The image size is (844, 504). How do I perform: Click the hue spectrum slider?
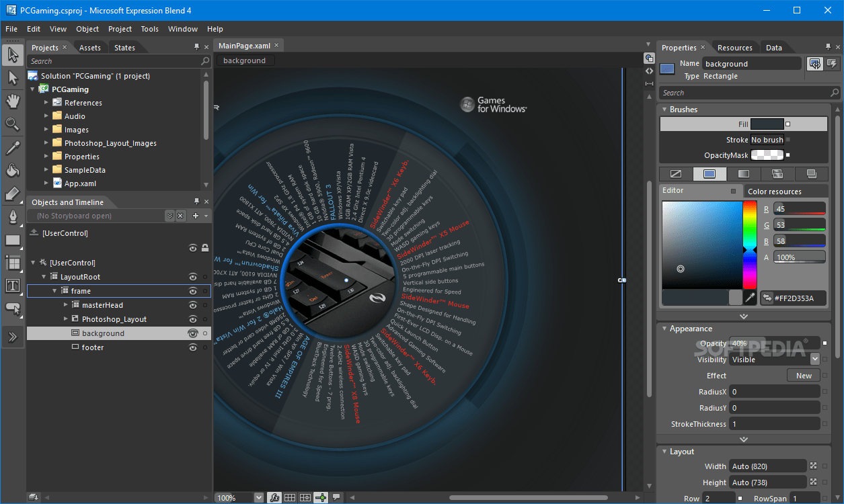click(750, 245)
